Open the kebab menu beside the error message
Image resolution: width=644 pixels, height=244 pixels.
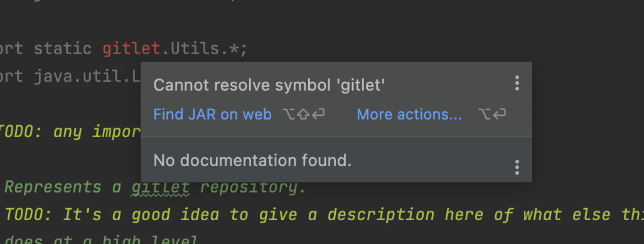pos(517,84)
